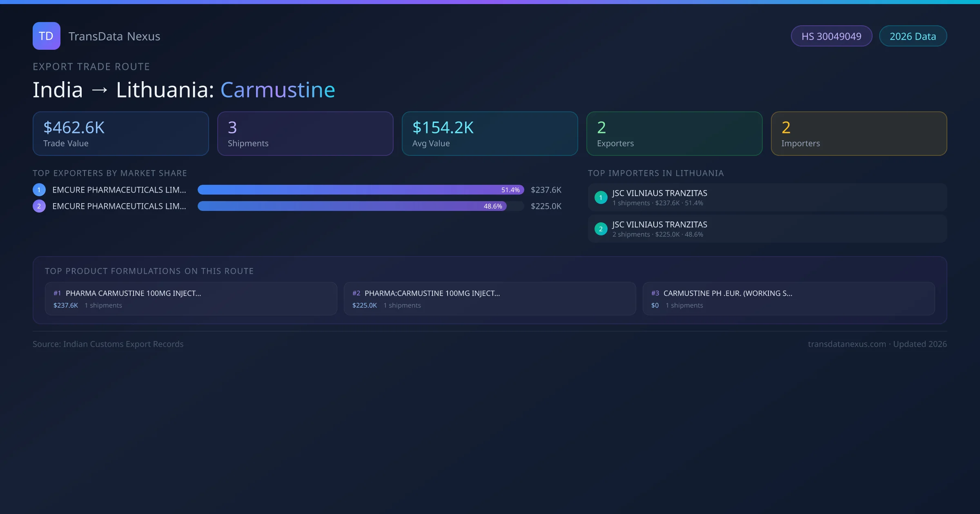Select the #2 PHARMA:CARMUSTINE 100MG INJECT card
980x514 pixels.
[490, 298]
